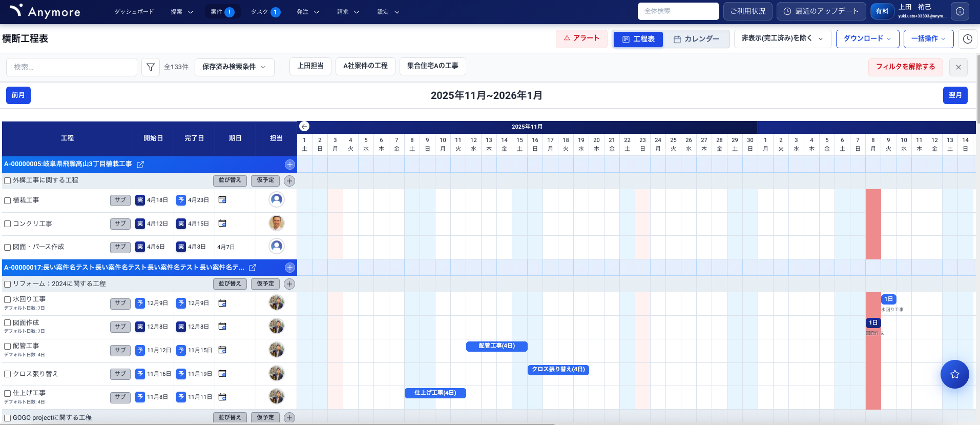Open the deadline calendar icon for 仕上げ工事
The width and height of the screenshot is (980, 425).
(222, 397)
